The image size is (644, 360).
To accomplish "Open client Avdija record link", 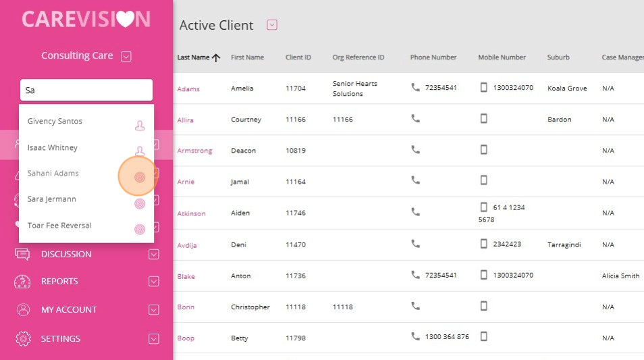I will click(x=187, y=245).
